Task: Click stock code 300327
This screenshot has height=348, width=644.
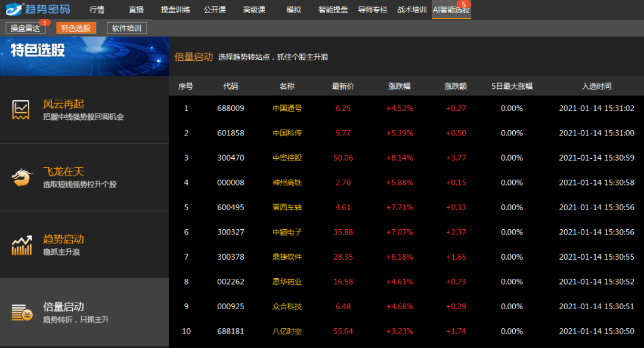Action: click(x=230, y=232)
